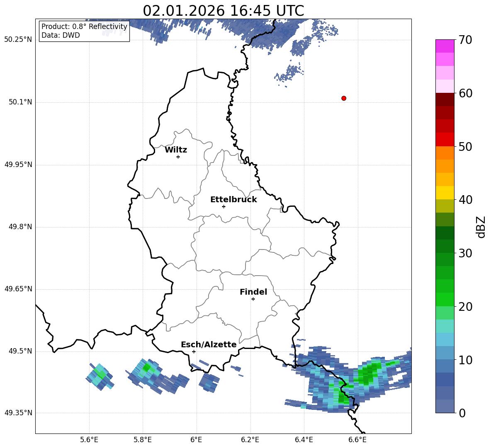The image size is (491, 448).
Task: Click the colorbar tick label 0
Action: pyautogui.click(x=462, y=413)
